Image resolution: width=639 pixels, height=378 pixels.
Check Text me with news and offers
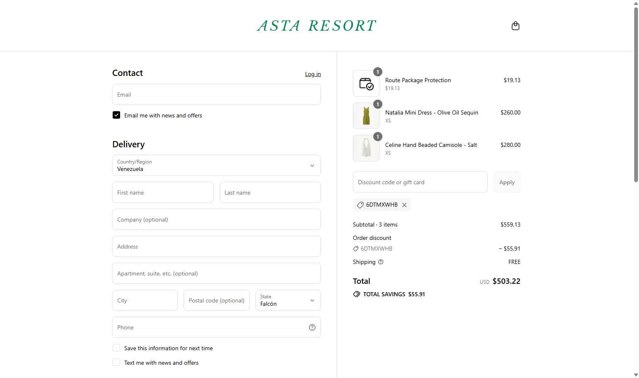pyautogui.click(x=117, y=363)
